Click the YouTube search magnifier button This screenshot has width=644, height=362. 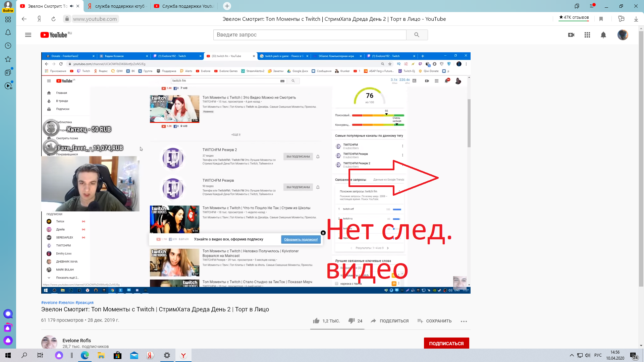click(x=417, y=35)
